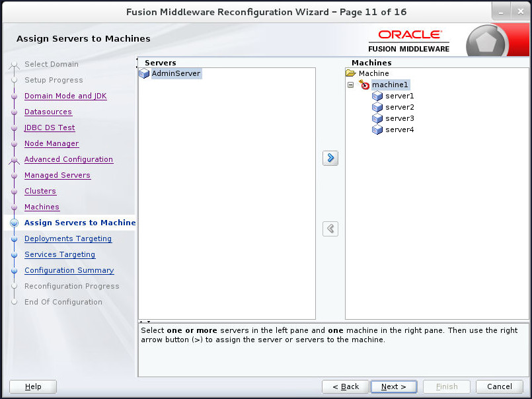Assign server with right arrow button
Screen dimensions: 532x399
click(x=330, y=158)
